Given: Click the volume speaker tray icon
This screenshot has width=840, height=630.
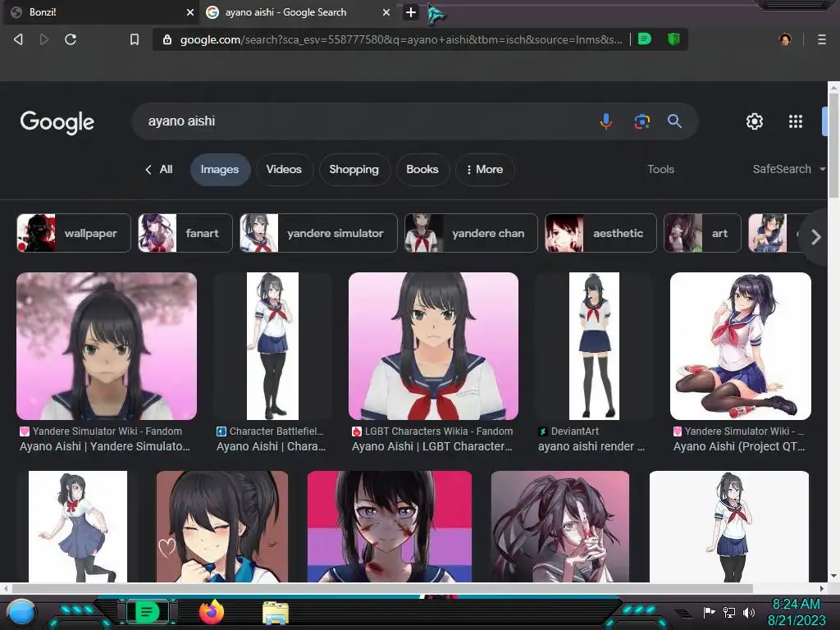Looking at the screenshot, I should (x=749, y=612).
